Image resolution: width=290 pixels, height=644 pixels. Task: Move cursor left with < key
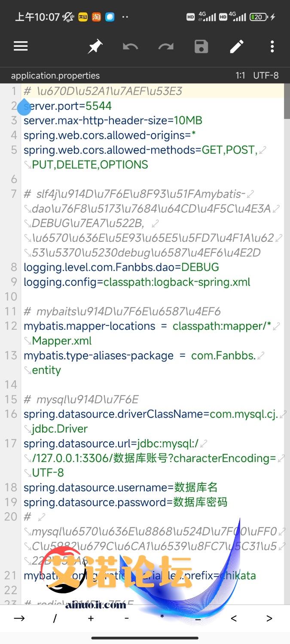pyautogui.click(x=234, y=618)
